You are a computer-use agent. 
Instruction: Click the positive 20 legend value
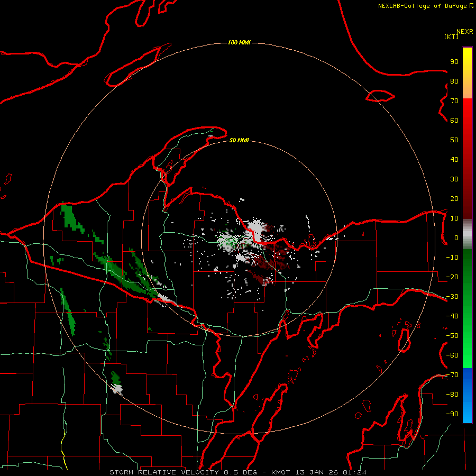click(x=454, y=199)
